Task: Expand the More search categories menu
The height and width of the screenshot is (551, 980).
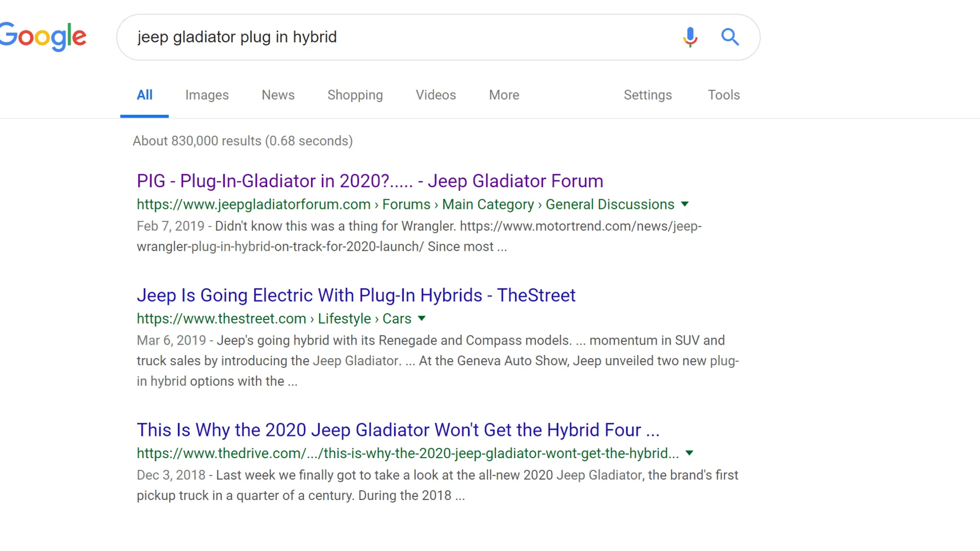Action: point(504,95)
